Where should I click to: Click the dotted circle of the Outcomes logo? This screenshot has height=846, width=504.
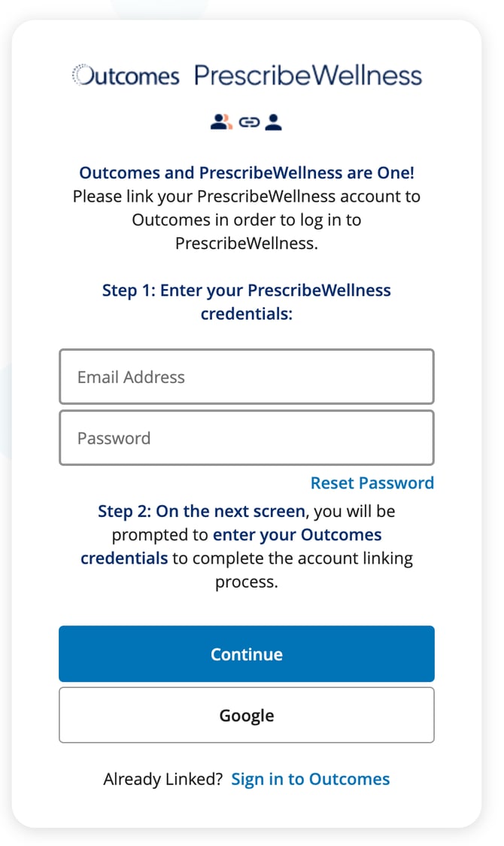pos(81,74)
